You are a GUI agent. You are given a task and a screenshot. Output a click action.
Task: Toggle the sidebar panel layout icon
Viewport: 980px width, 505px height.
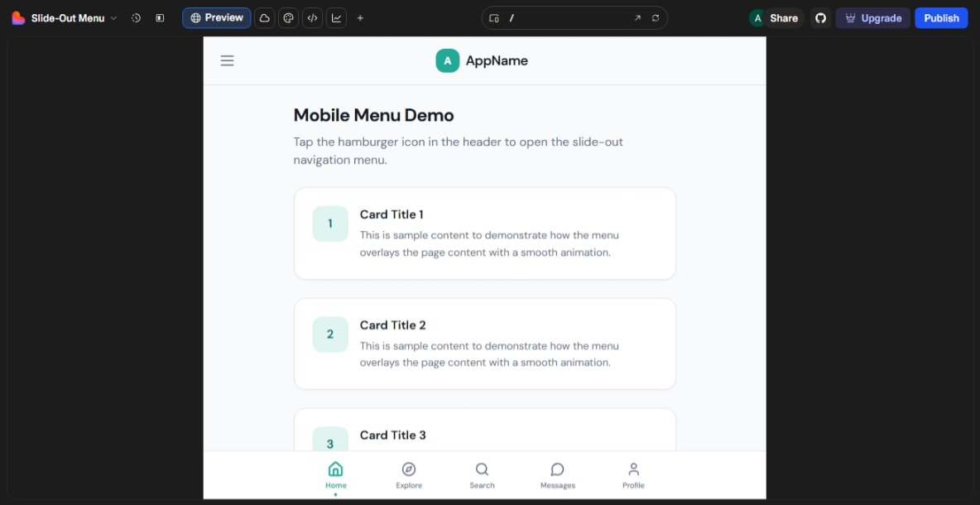coord(160,18)
